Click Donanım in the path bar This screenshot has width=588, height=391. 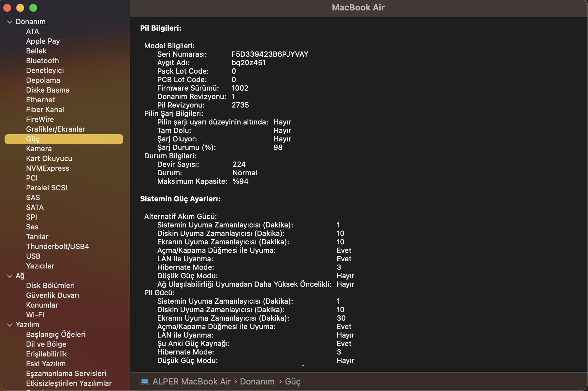[257, 382]
